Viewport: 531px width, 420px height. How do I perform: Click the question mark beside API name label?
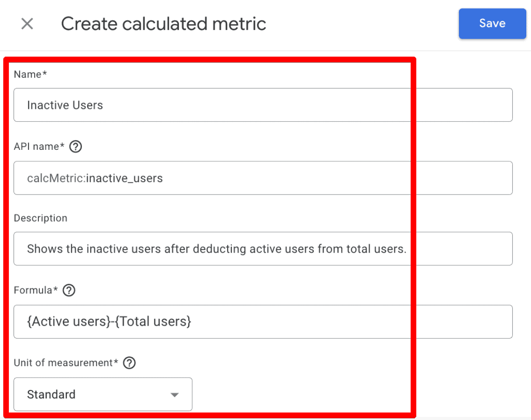[x=75, y=146]
